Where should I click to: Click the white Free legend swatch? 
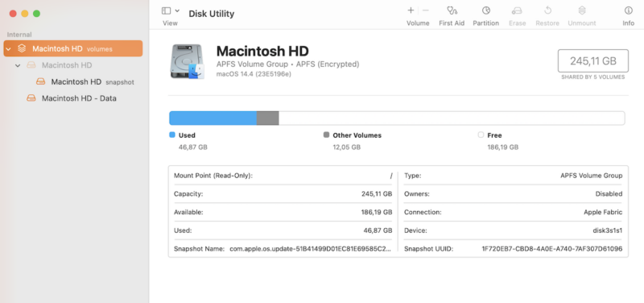click(481, 135)
